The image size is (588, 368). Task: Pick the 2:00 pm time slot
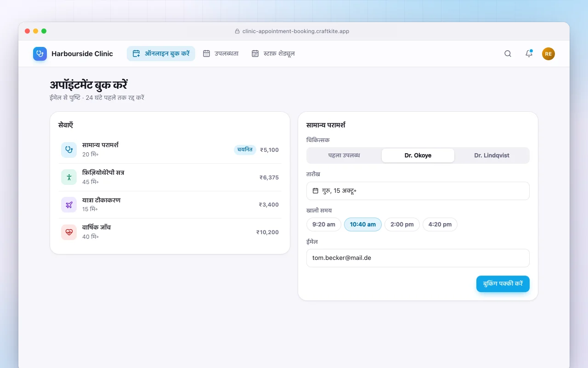point(402,224)
